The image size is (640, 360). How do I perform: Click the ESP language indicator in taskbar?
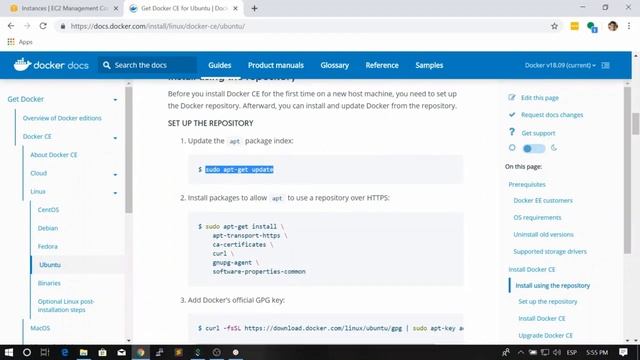(572, 352)
